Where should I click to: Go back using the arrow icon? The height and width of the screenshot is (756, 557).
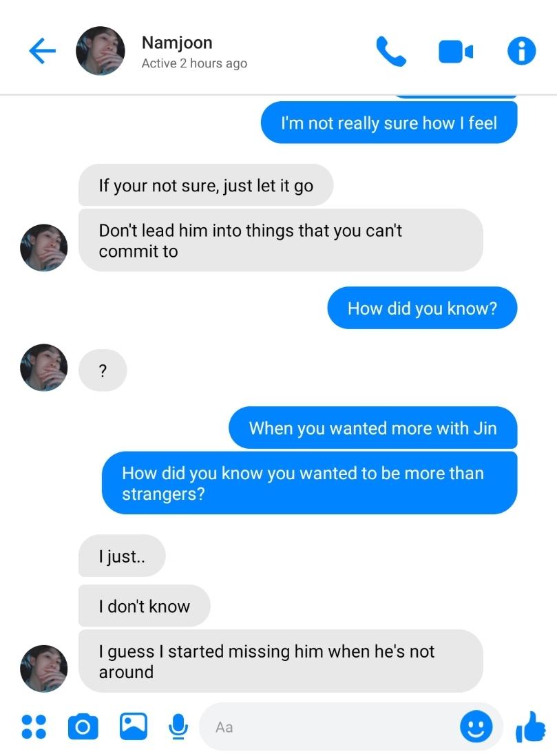coord(43,51)
